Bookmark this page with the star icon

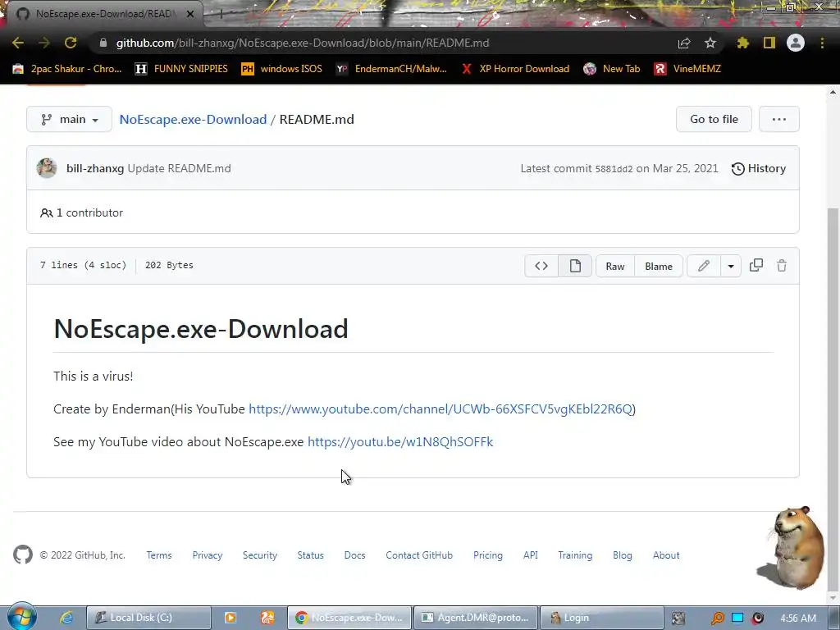[x=710, y=43]
